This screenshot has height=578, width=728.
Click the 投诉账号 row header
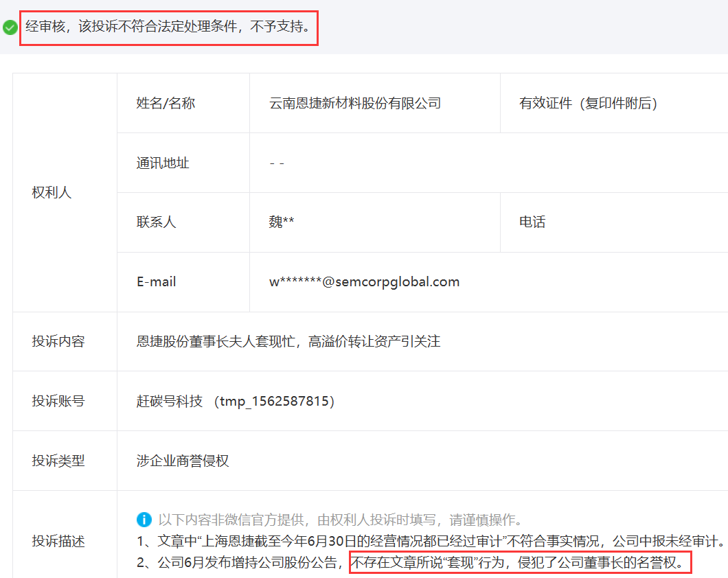coord(65,401)
